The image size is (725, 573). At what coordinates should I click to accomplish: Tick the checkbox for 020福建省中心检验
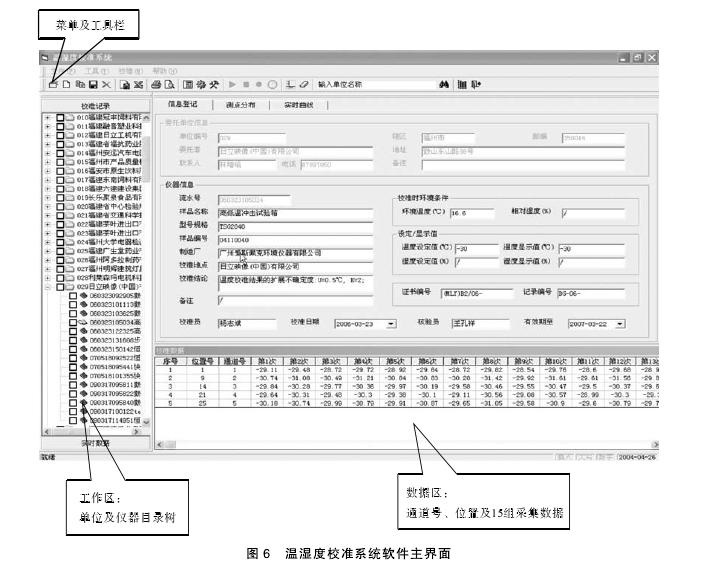[60, 207]
